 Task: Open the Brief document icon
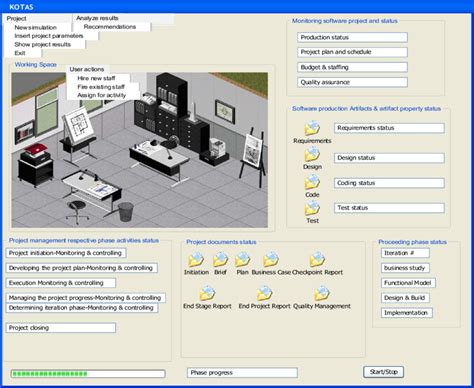(220, 260)
